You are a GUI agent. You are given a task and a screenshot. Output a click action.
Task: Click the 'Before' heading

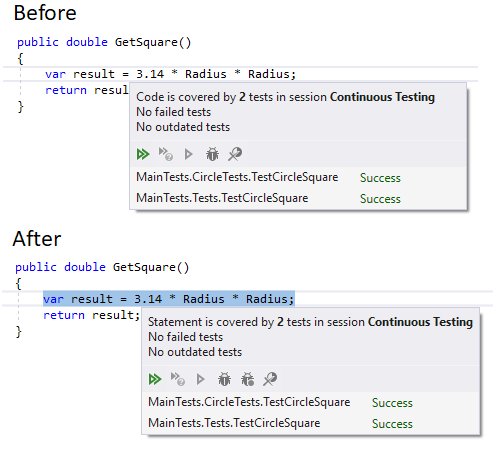tap(45, 13)
